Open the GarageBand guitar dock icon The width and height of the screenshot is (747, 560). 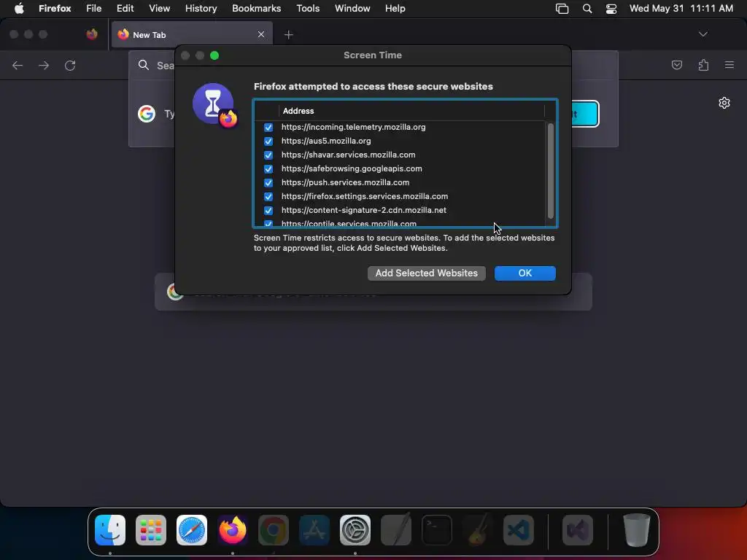[x=478, y=530]
